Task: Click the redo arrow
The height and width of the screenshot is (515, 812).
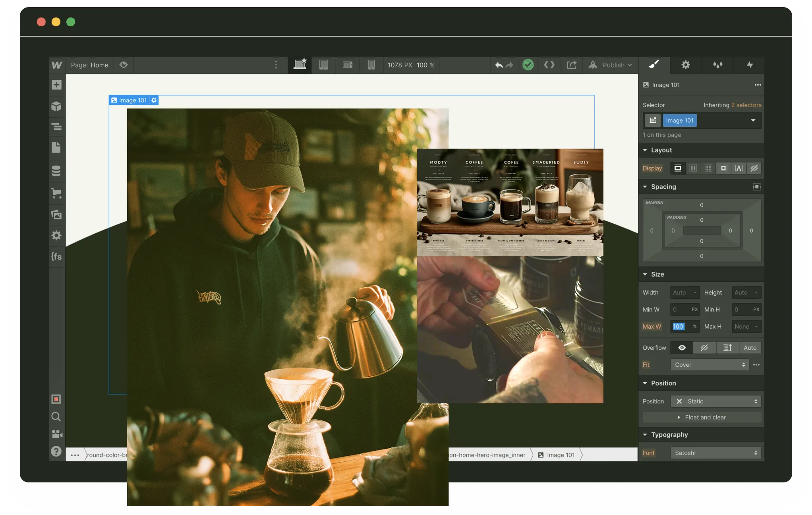Action: point(510,65)
